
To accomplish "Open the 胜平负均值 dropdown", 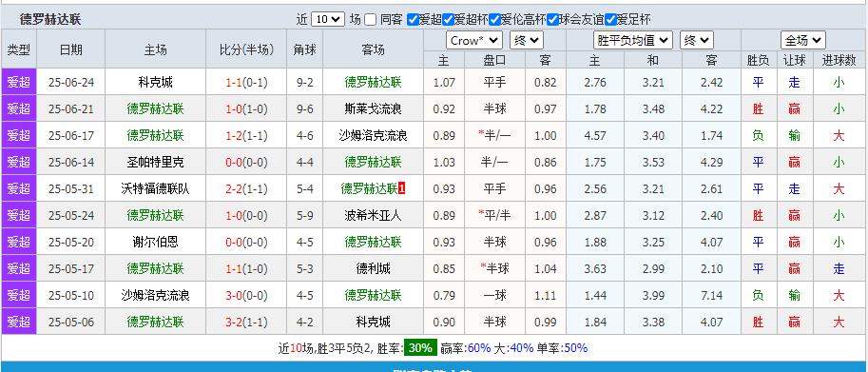I will tap(633, 40).
